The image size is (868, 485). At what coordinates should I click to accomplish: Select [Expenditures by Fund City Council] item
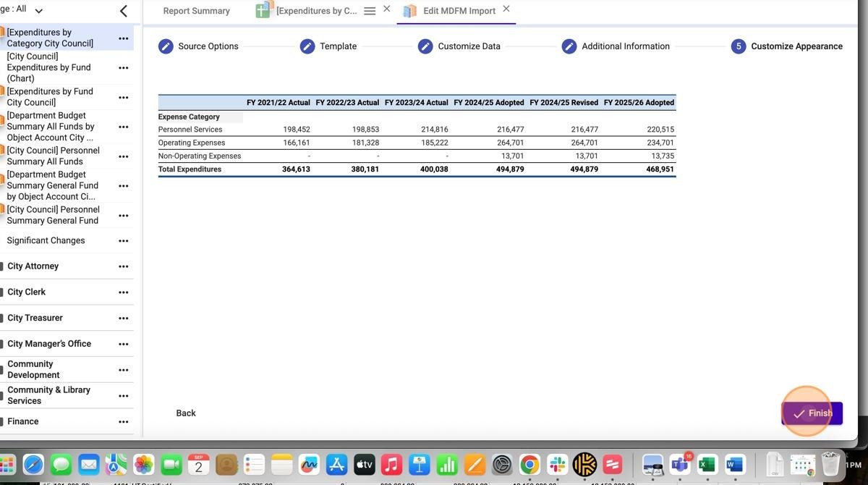point(50,97)
